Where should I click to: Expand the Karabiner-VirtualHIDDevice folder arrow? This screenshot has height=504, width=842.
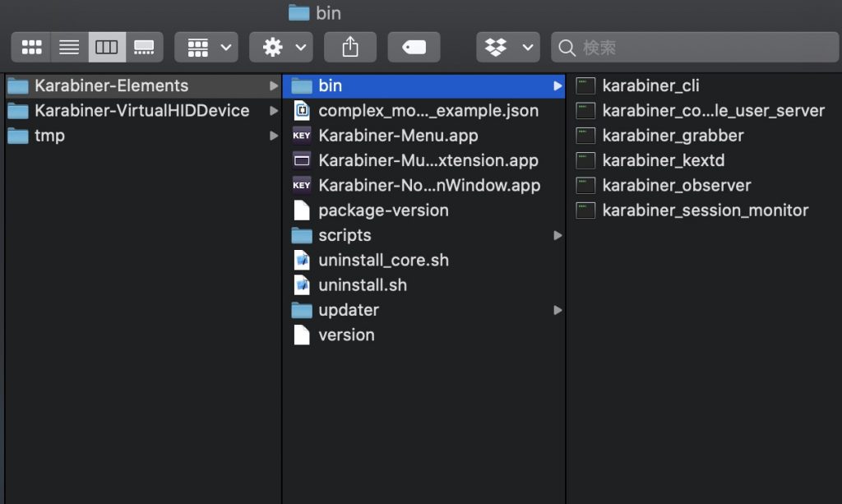click(x=273, y=110)
